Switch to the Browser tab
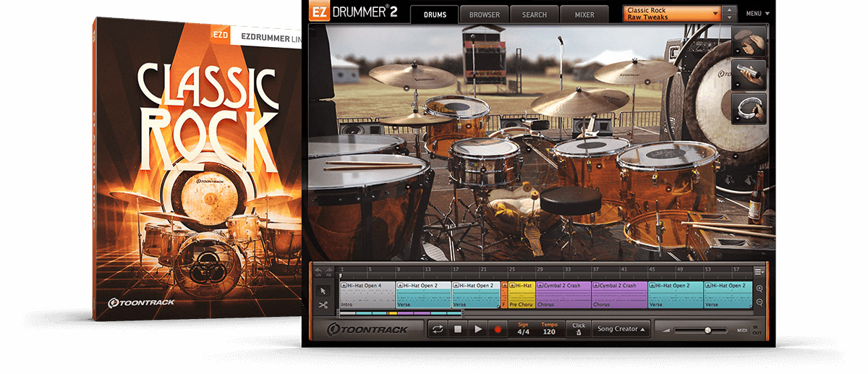This screenshot has width=868, height=374. (484, 14)
